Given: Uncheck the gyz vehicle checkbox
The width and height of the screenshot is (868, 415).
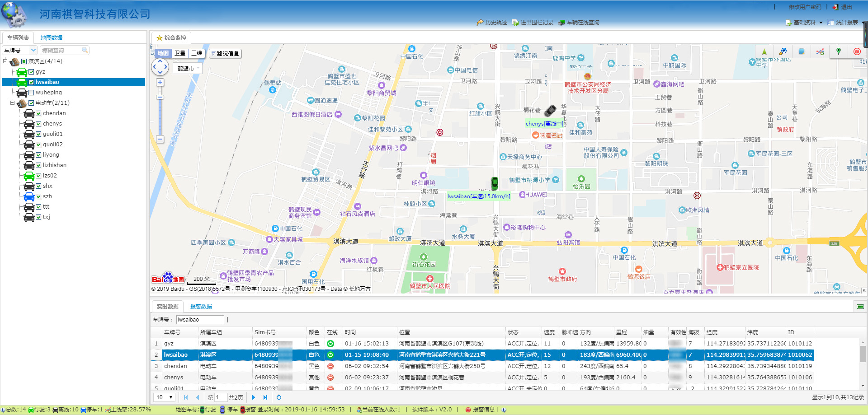Looking at the screenshot, I should point(31,72).
